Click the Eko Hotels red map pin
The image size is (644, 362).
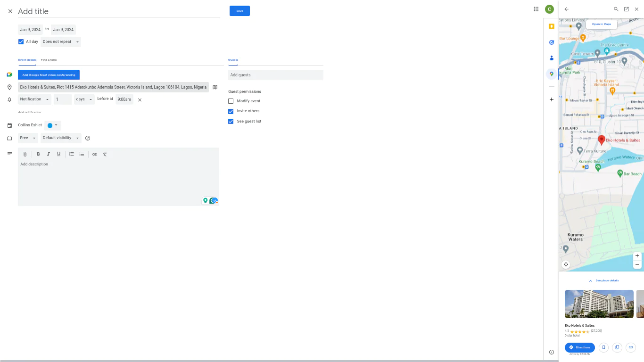(602, 140)
